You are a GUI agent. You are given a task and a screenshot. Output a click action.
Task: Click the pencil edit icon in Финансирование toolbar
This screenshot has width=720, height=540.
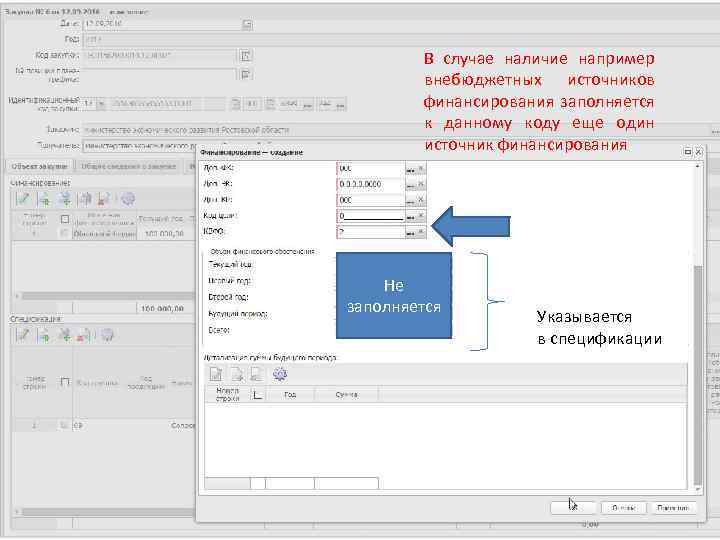23,199
